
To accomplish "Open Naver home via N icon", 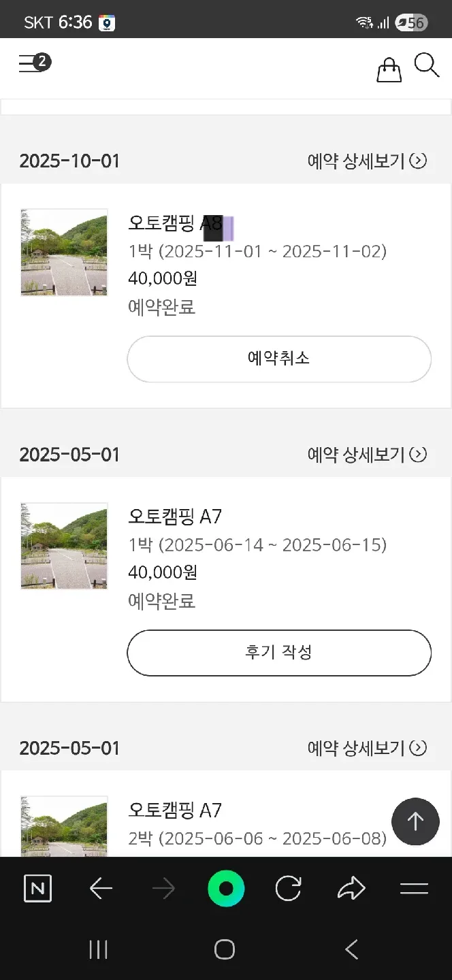I will (37, 889).
